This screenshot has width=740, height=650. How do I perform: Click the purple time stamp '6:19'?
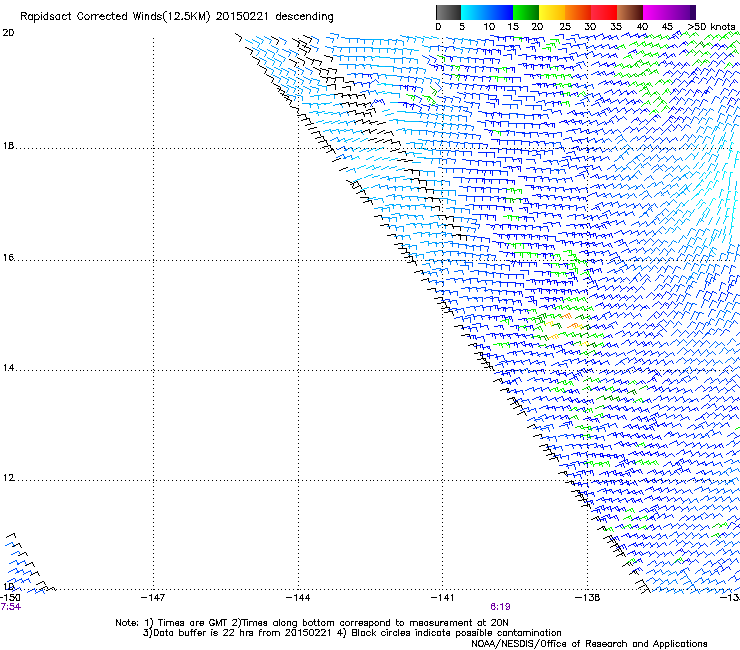[500, 607]
